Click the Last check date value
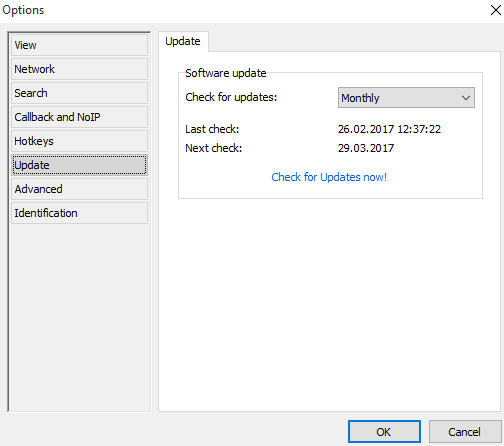This screenshot has height=446, width=504. (x=389, y=129)
